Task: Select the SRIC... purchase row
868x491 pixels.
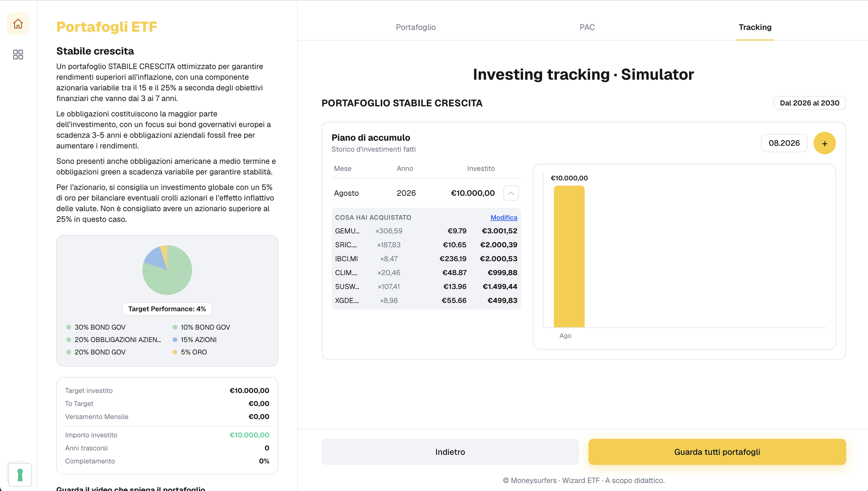Action: tap(426, 245)
